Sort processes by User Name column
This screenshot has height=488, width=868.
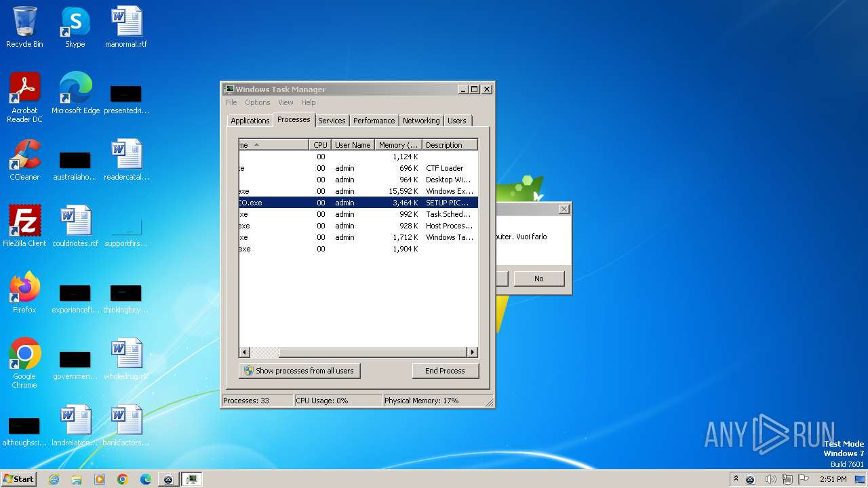pyautogui.click(x=353, y=145)
